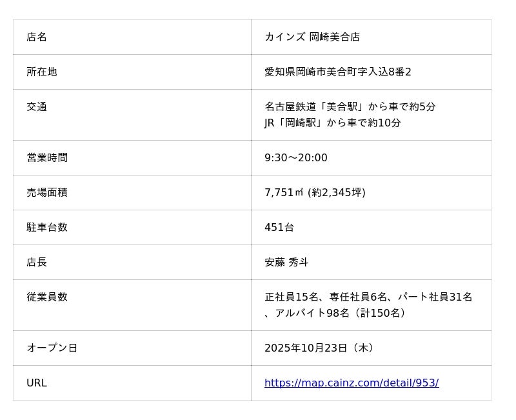Click the オープン日 label cell
Viewport: 516px width, 420px height.
52,348
